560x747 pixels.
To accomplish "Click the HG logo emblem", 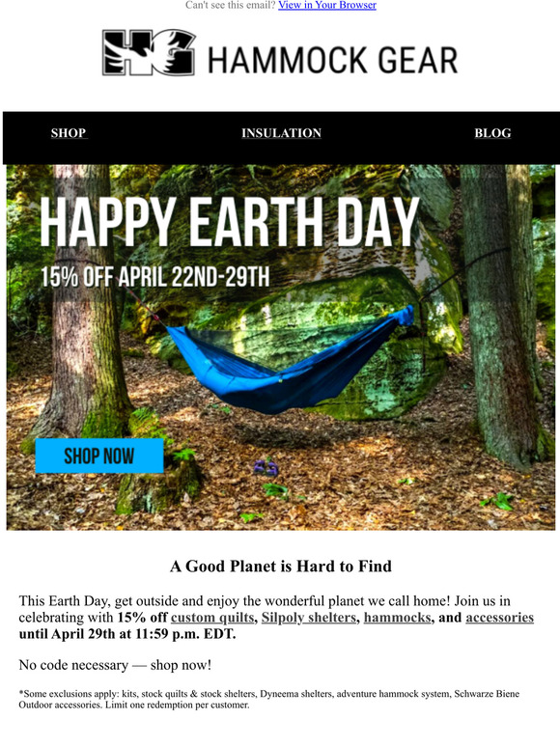I will [149, 52].
